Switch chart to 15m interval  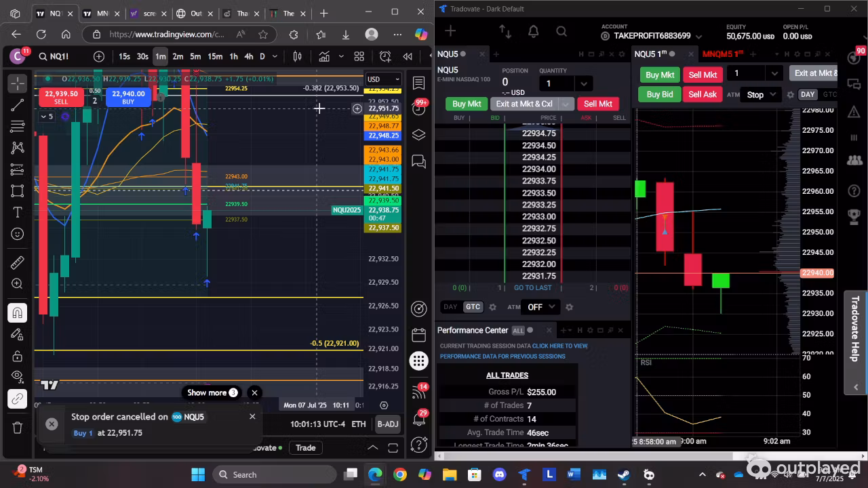click(x=215, y=56)
